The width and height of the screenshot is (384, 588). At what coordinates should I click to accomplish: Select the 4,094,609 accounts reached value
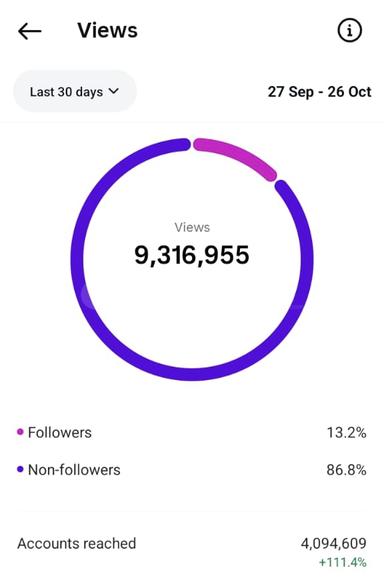333,543
